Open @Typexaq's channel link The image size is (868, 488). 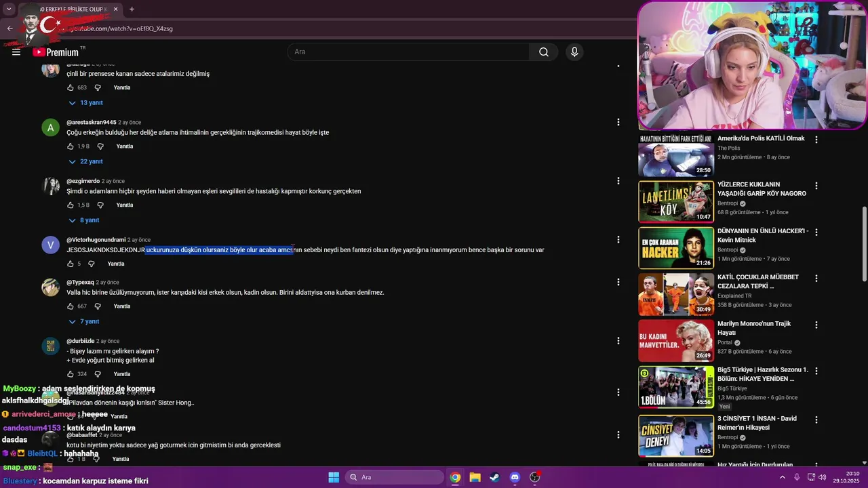tap(80, 282)
